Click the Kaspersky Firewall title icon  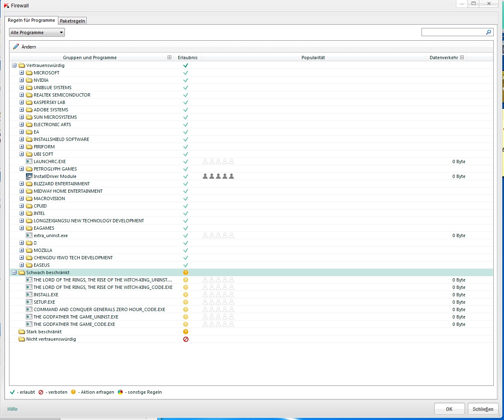tap(7, 6)
